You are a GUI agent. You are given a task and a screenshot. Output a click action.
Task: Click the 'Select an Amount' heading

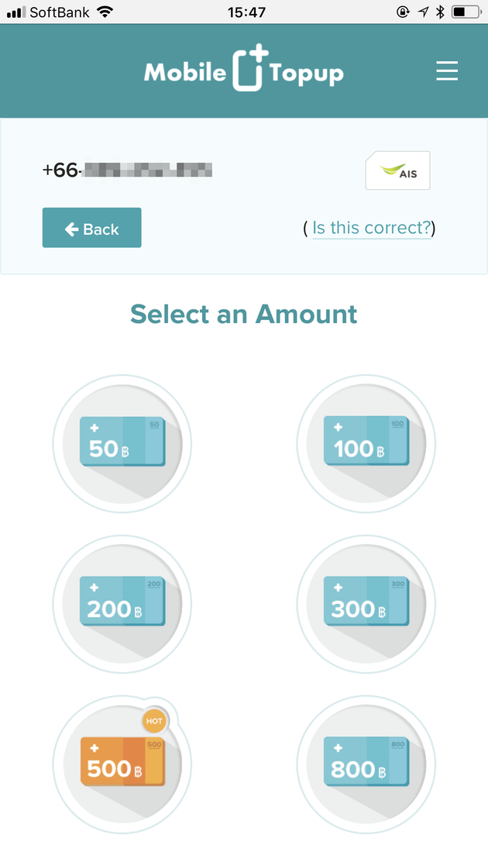[x=244, y=314]
